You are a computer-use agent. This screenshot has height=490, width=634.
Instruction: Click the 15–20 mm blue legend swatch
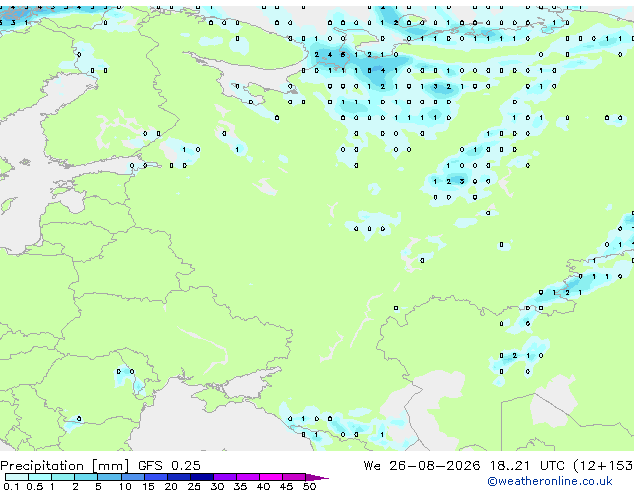[x=156, y=477]
